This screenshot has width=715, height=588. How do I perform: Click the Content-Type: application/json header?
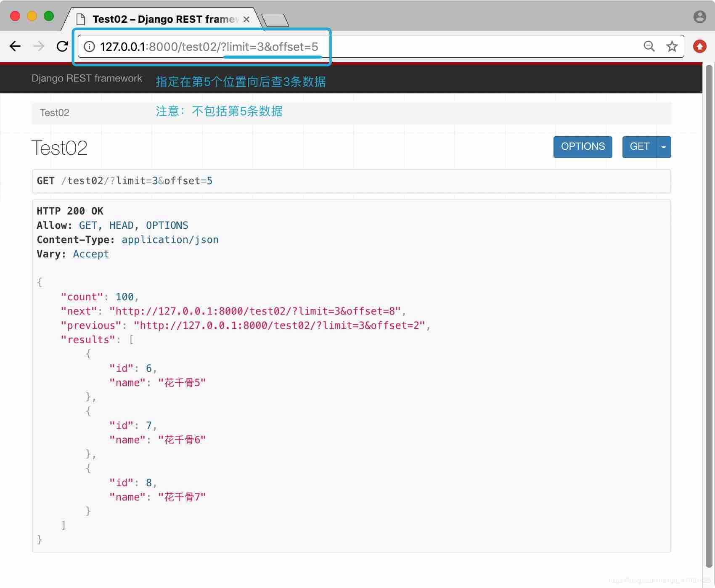coord(127,239)
